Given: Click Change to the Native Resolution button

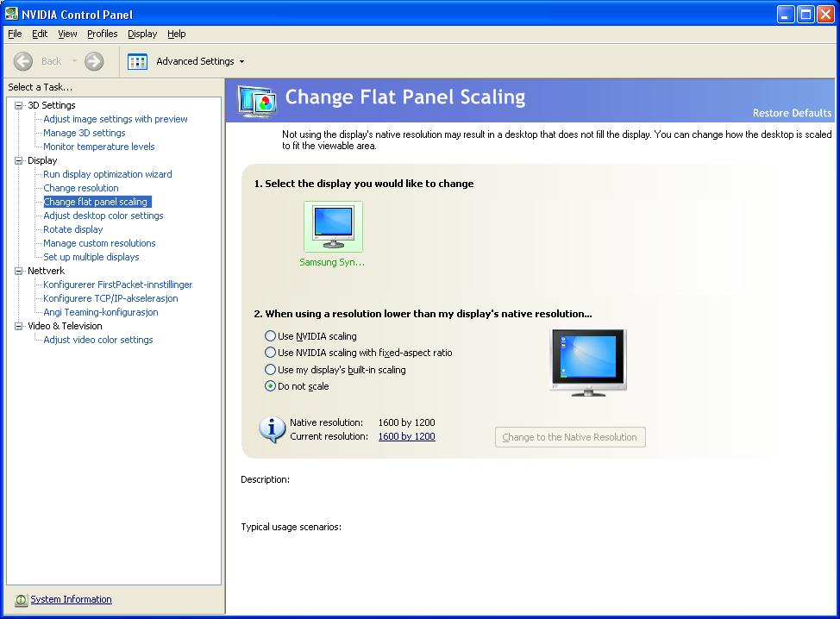Looking at the screenshot, I should (x=570, y=437).
